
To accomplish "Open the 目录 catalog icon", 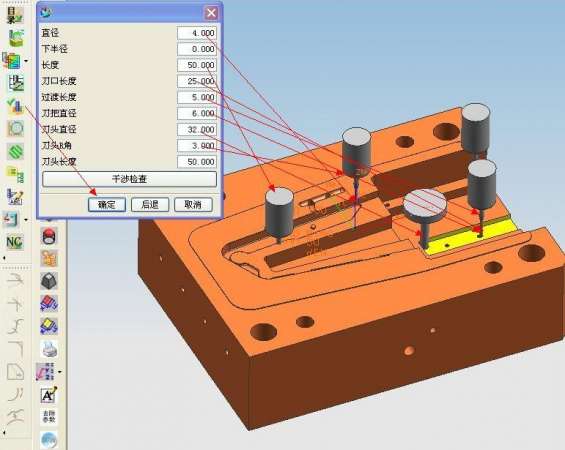I will (15, 15).
